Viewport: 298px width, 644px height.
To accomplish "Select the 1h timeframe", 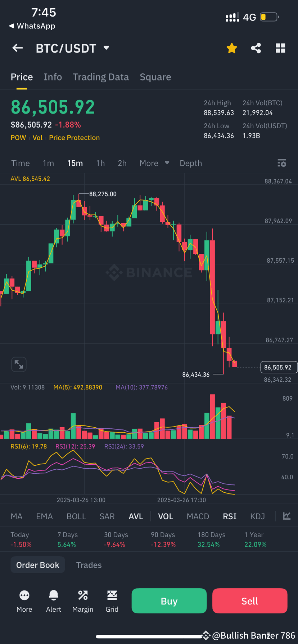I will (x=100, y=163).
